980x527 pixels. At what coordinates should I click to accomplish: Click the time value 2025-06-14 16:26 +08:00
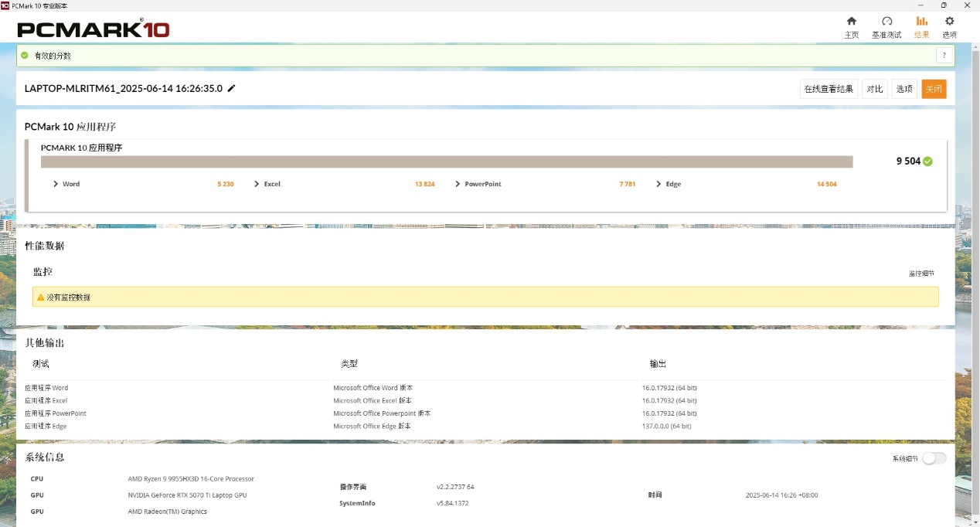click(781, 495)
